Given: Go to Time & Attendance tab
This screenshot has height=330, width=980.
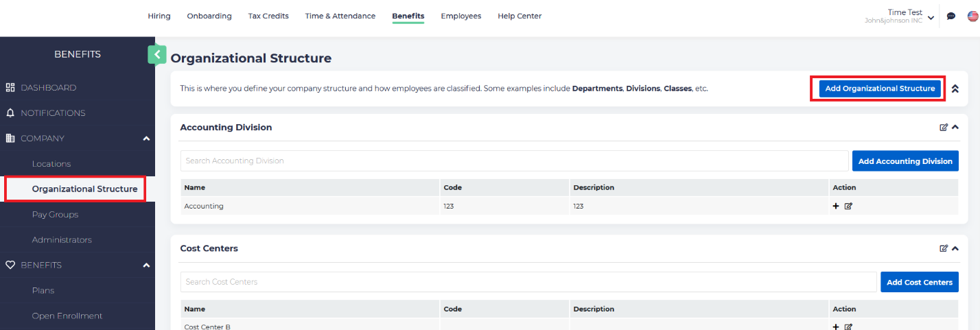Looking at the screenshot, I should (x=340, y=16).
